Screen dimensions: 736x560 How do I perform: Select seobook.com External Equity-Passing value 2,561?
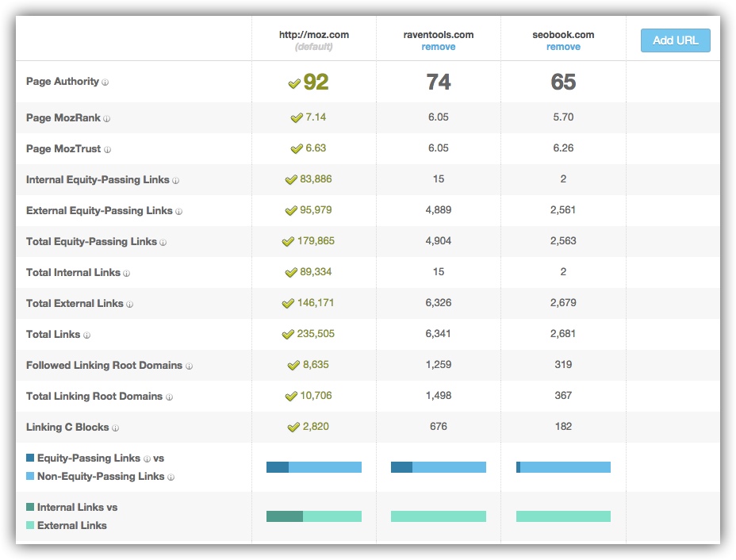tap(563, 210)
